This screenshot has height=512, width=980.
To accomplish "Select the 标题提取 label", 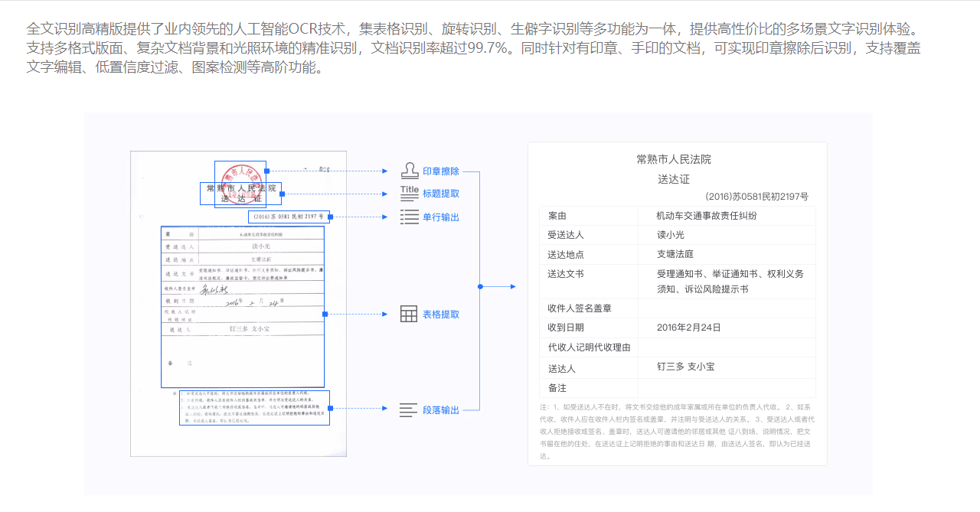I will pos(441,194).
